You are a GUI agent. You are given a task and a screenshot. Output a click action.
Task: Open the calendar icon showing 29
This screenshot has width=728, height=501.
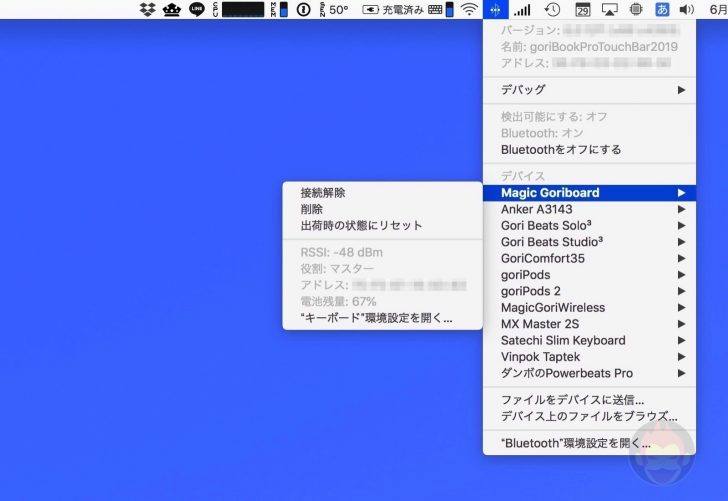[583, 9]
